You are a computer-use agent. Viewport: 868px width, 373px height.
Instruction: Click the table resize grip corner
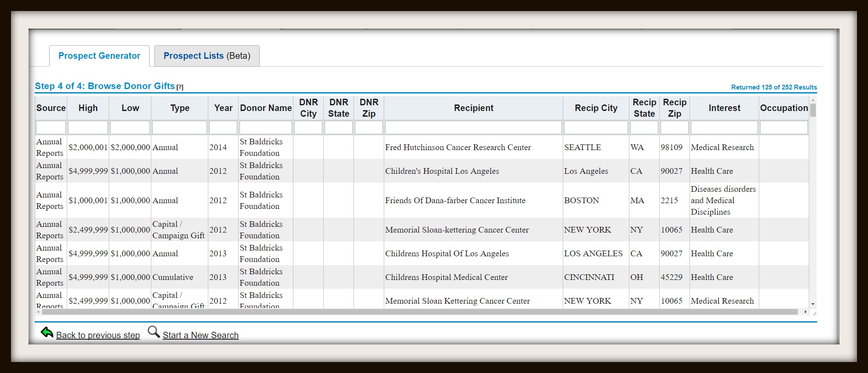tap(814, 312)
